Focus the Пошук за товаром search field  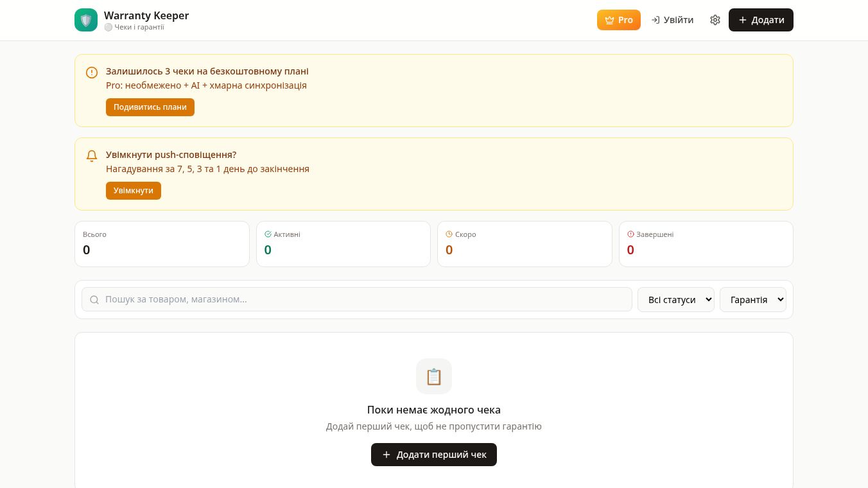coord(357,299)
